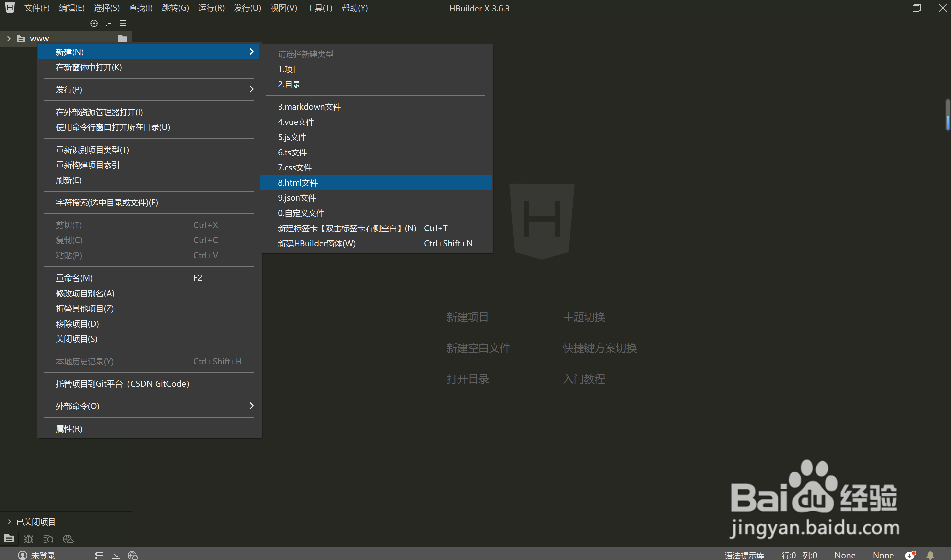The height and width of the screenshot is (560, 951).
Task: Choose 7.css文件 option
Action: point(375,167)
